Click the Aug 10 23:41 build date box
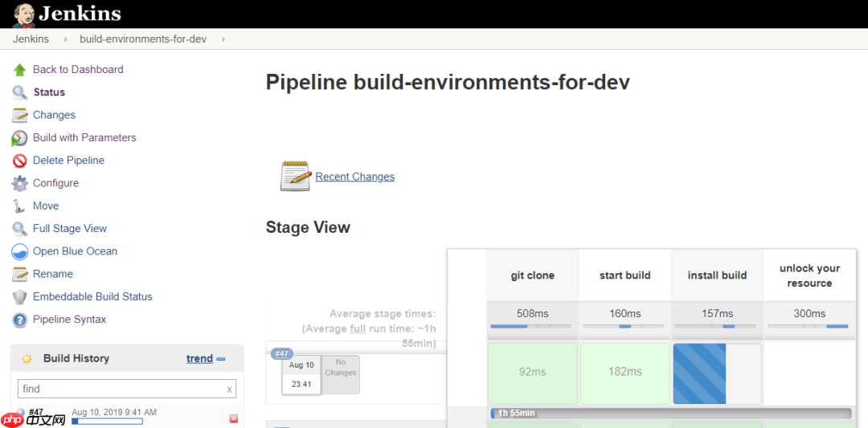The height and width of the screenshot is (428, 868). click(301, 375)
